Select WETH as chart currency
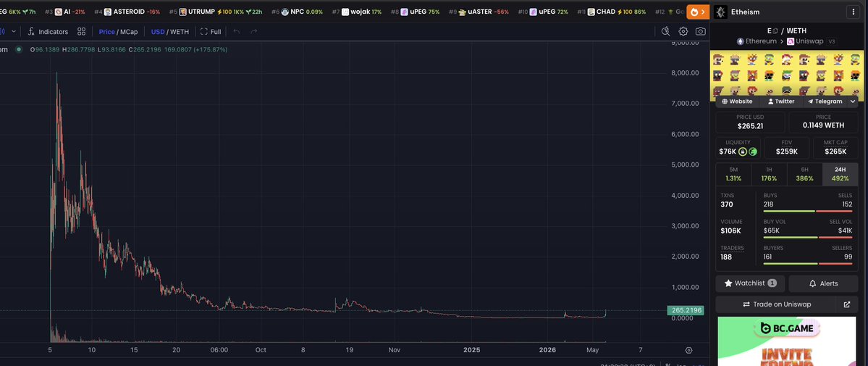The image size is (868, 366). pos(180,32)
